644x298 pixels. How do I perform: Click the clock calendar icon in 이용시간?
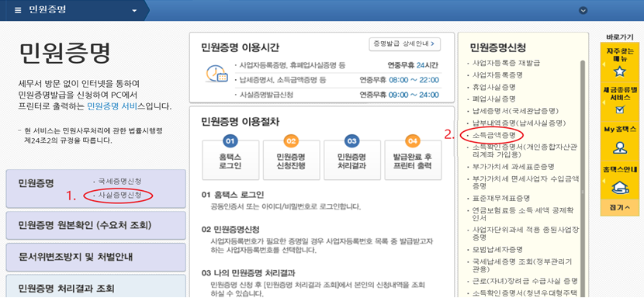pos(216,74)
